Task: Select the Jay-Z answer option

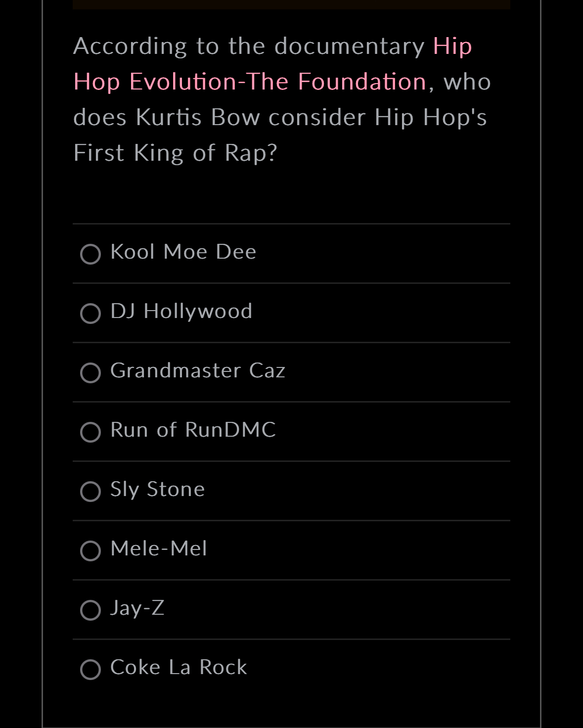Action: pyautogui.click(x=91, y=610)
